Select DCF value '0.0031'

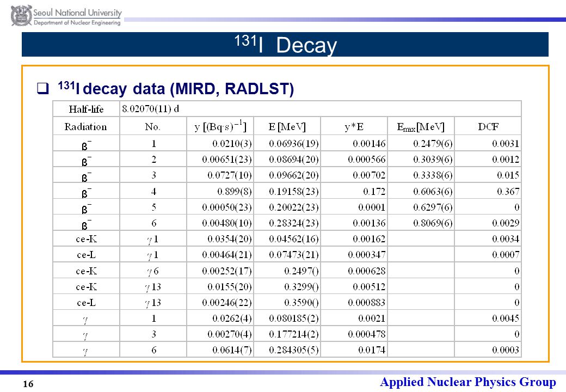click(x=506, y=144)
